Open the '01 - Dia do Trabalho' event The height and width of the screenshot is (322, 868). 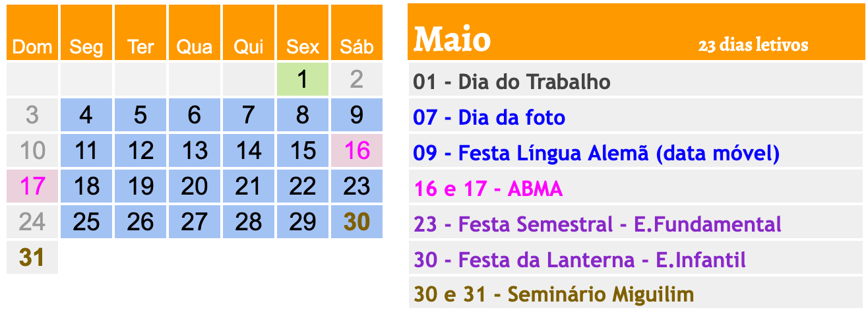(512, 82)
